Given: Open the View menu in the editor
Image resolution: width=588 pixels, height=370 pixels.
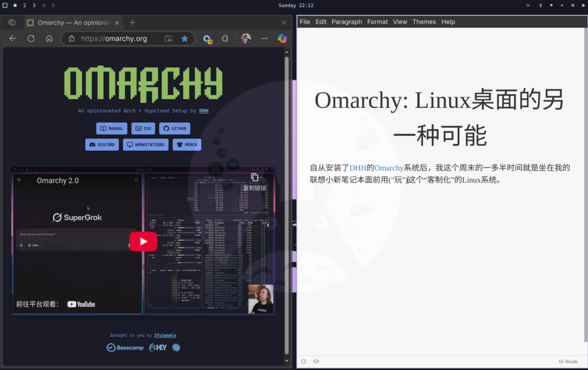Looking at the screenshot, I should click(400, 22).
